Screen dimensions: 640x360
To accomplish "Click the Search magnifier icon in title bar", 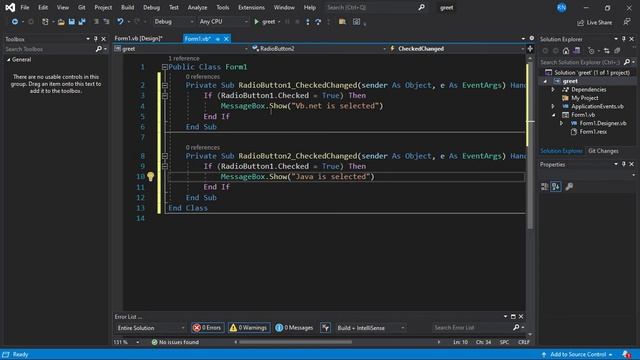I will tap(421, 7).
